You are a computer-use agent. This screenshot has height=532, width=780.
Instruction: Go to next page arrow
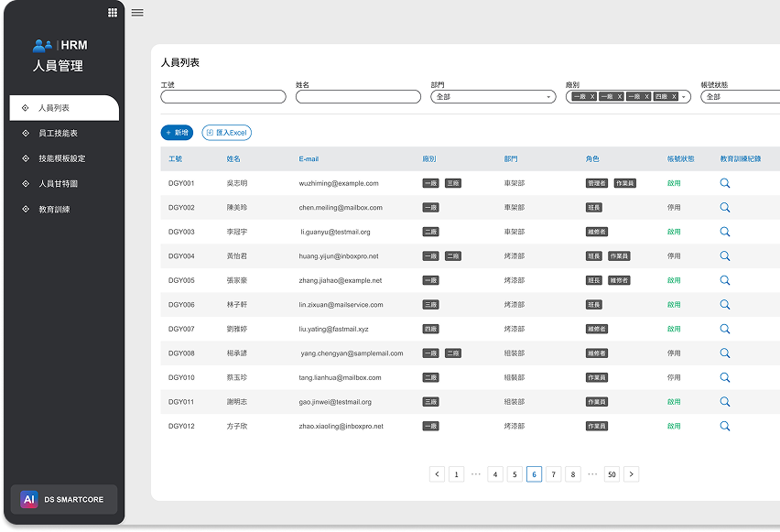[632, 474]
